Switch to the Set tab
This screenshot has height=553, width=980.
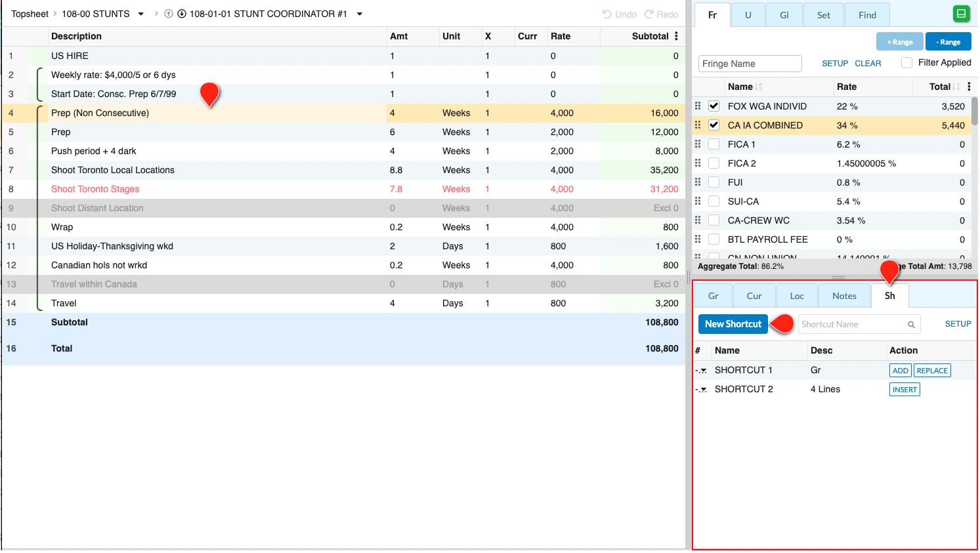[824, 14]
